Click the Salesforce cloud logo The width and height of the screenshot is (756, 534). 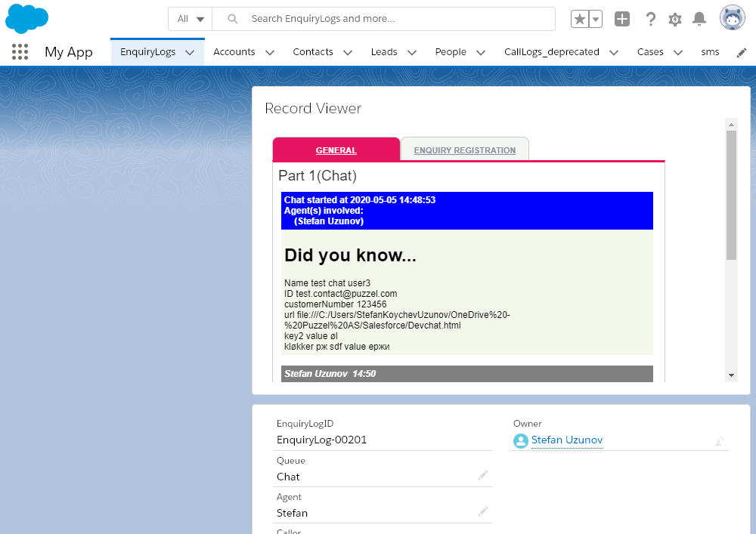(26, 19)
